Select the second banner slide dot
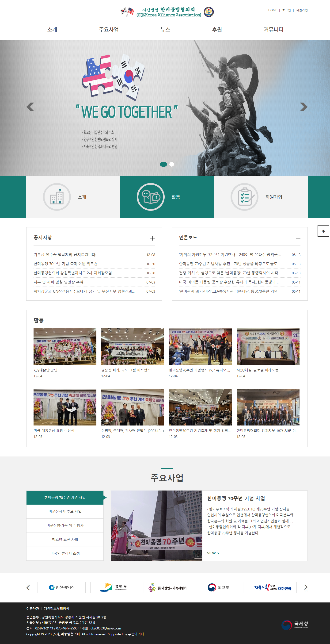This screenshot has height=644, width=330. [172, 164]
